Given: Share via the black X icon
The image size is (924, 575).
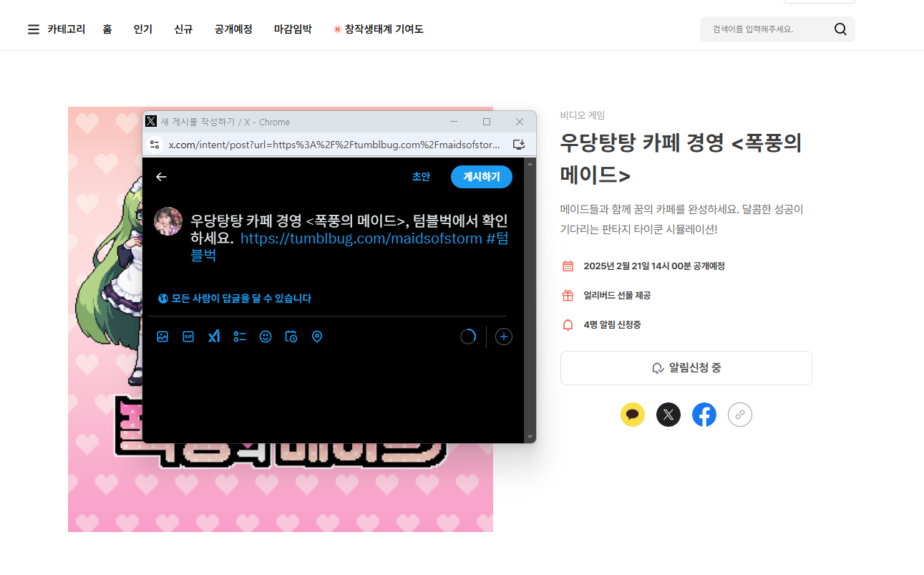Looking at the screenshot, I should [668, 415].
